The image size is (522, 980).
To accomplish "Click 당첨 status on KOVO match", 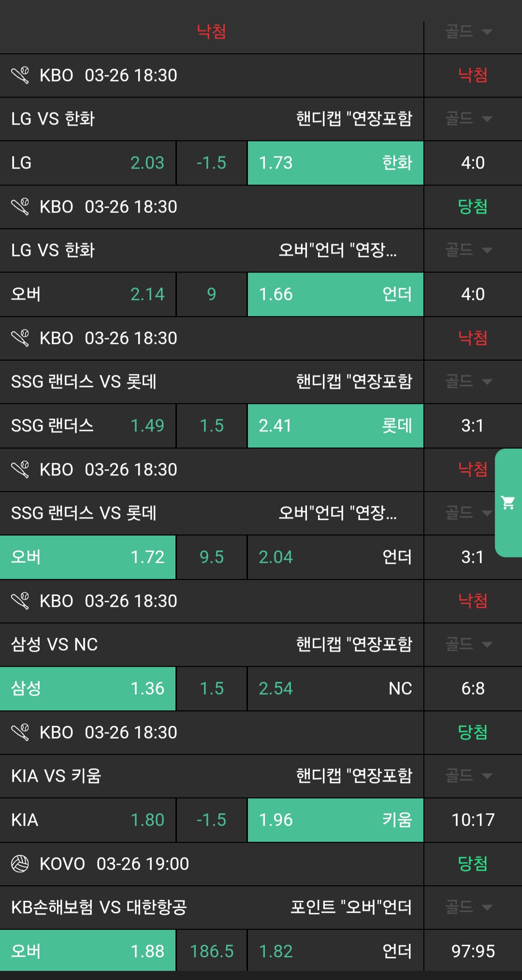I will coord(472,864).
